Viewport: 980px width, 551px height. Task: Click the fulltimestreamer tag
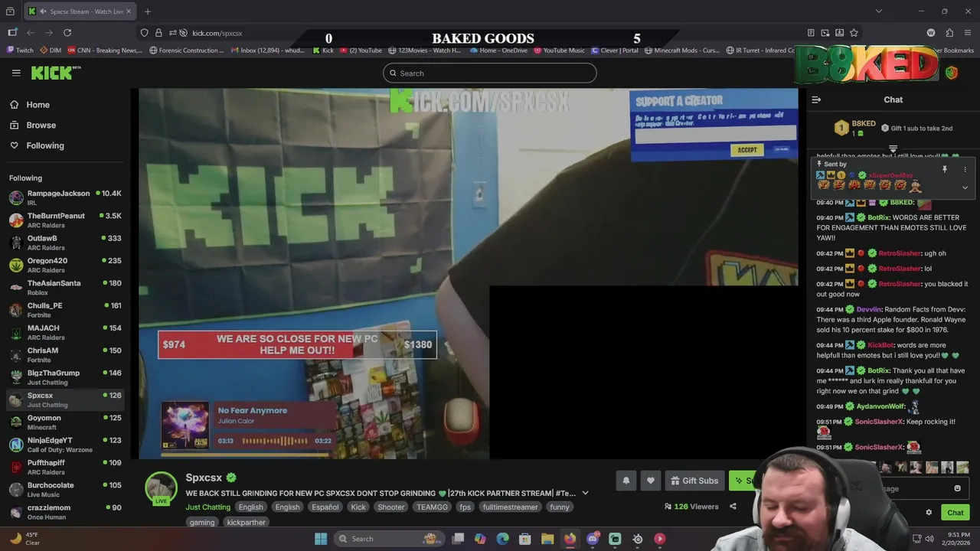pyautogui.click(x=510, y=507)
